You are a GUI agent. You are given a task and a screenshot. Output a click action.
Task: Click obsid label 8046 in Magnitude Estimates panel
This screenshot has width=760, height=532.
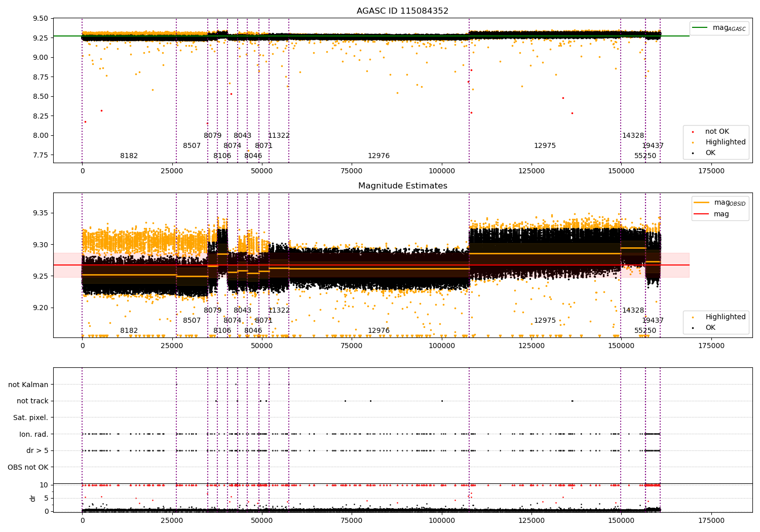pos(253,331)
